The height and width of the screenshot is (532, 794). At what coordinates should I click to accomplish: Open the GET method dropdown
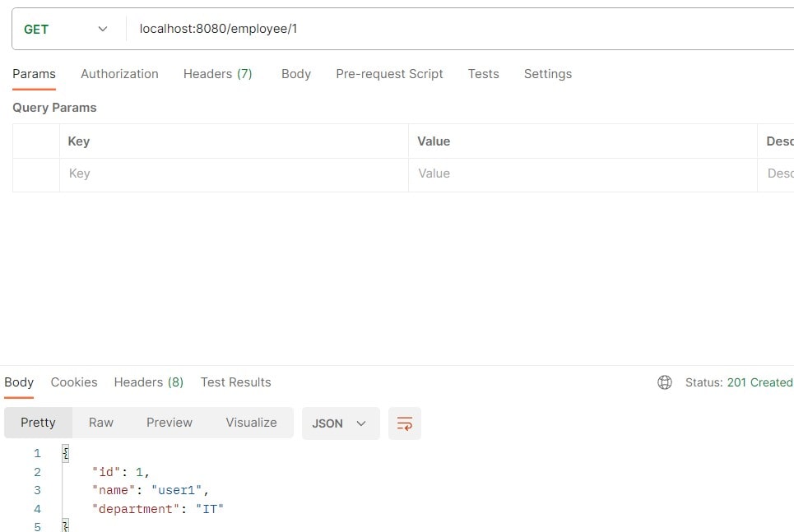(x=67, y=30)
